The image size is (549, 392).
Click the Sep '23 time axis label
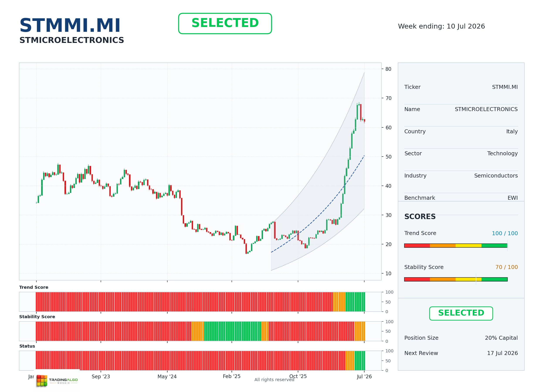[x=101, y=377]
